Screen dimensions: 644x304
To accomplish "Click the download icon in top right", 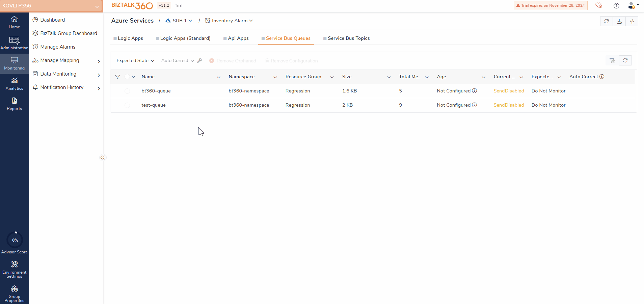I will (x=619, y=21).
